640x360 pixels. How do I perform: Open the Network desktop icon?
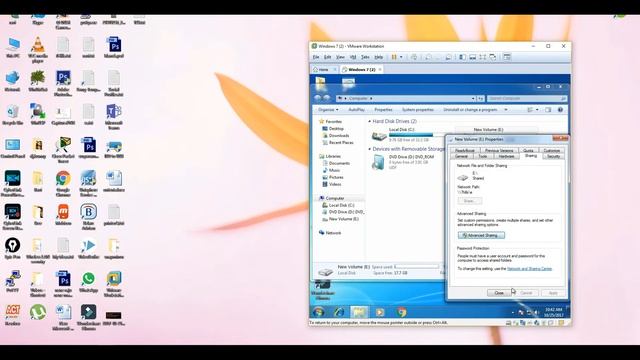point(13,81)
